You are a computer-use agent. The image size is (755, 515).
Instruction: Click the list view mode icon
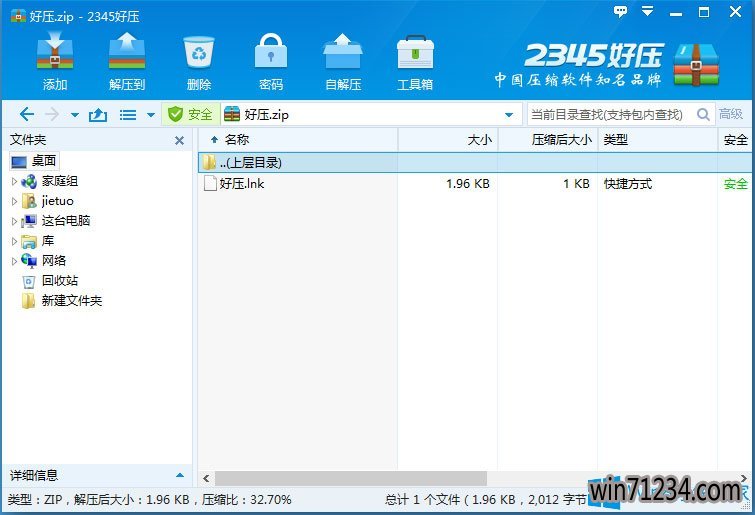tap(128, 115)
